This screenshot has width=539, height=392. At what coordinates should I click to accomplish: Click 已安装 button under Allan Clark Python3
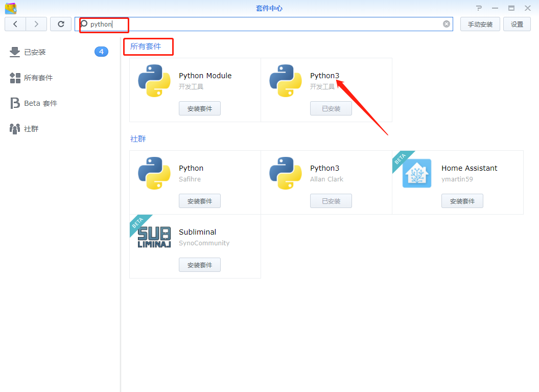[x=331, y=201]
